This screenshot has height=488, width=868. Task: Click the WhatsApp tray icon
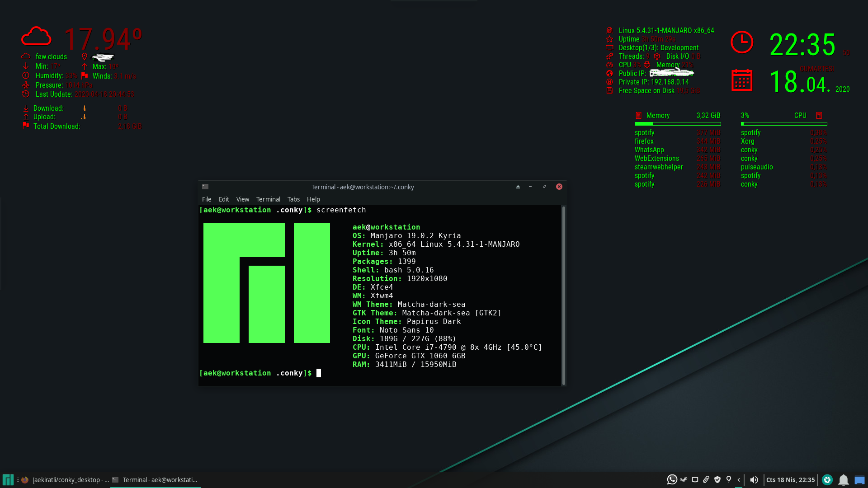(x=672, y=480)
